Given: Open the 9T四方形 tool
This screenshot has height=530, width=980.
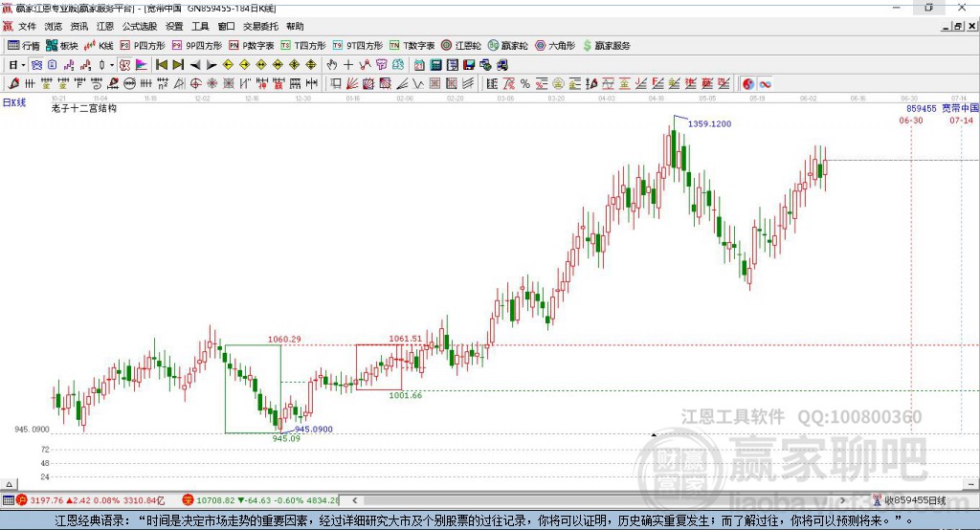Looking at the screenshot, I should pos(358,46).
